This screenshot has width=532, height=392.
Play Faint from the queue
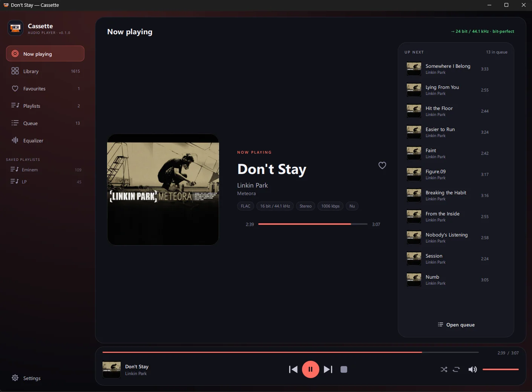coord(456,153)
